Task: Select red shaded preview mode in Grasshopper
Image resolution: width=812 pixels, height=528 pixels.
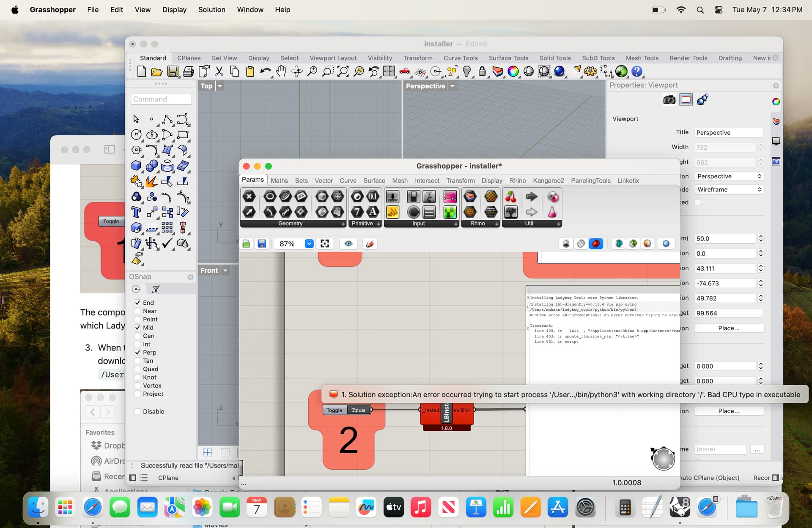Action: pyautogui.click(x=596, y=244)
